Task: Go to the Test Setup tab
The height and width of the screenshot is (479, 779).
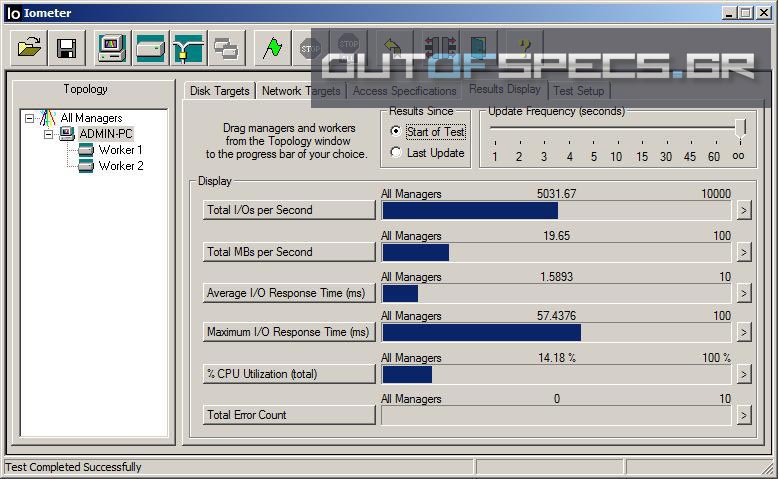Action: [579, 91]
